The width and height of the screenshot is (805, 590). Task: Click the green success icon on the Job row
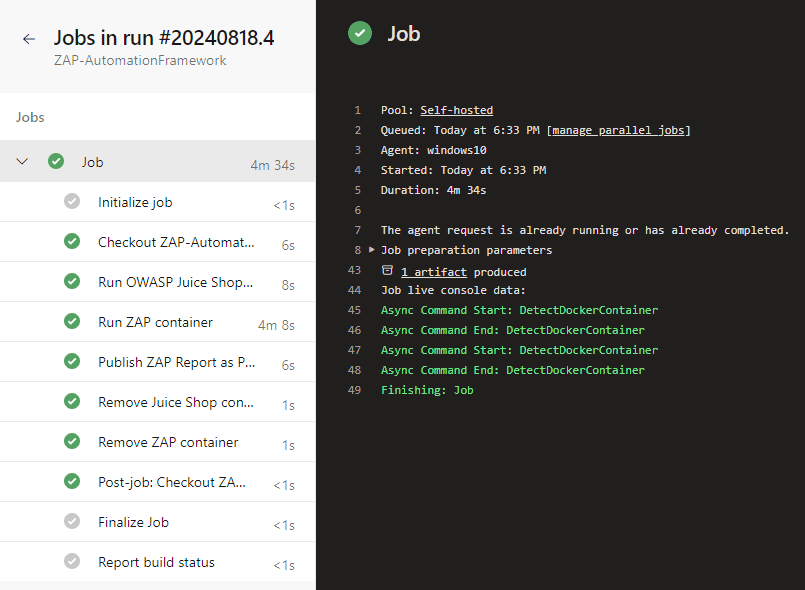click(56, 161)
